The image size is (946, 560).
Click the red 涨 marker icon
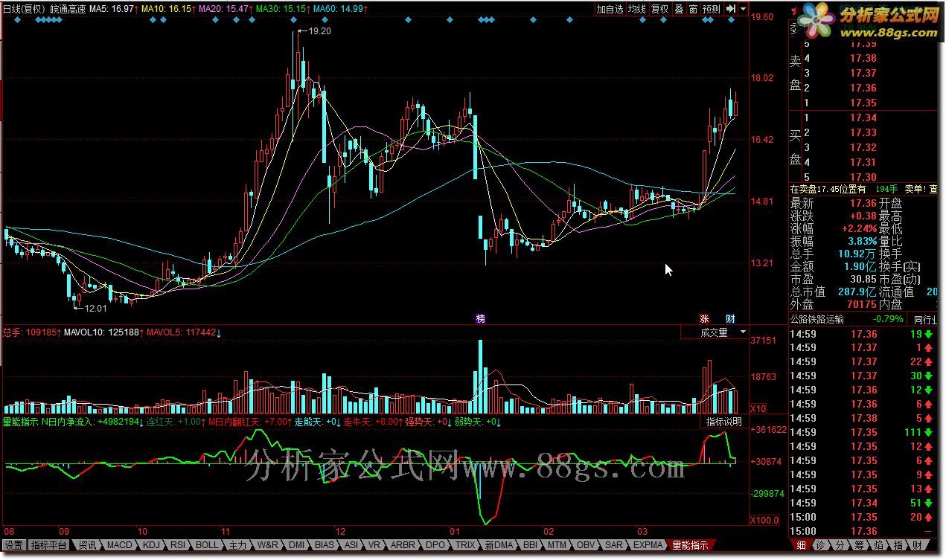[704, 318]
